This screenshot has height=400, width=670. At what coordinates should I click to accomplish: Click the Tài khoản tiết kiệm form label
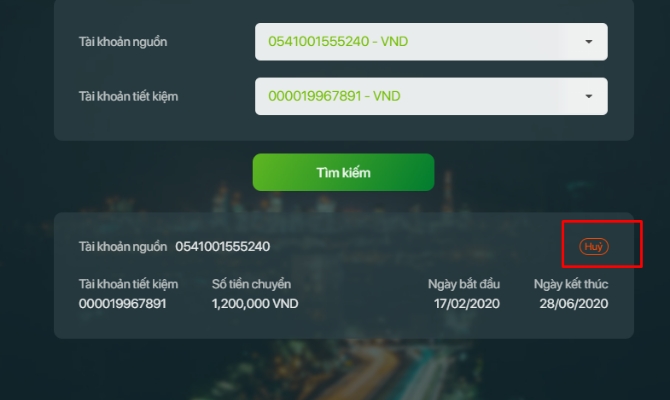128,97
